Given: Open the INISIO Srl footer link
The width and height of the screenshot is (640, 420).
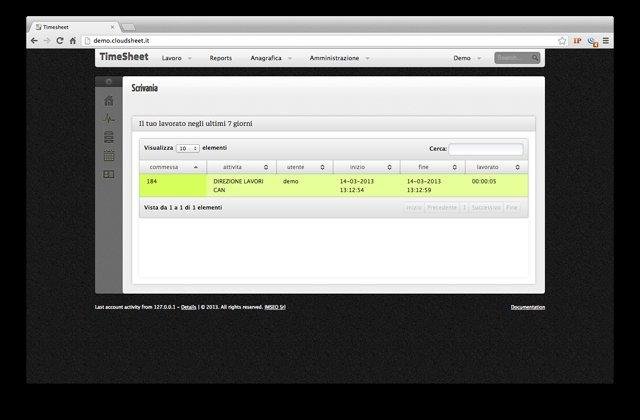Looking at the screenshot, I should coord(275,307).
